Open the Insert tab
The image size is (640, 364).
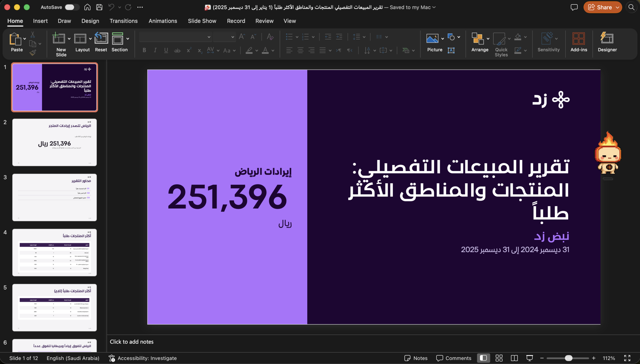click(40, 21)
